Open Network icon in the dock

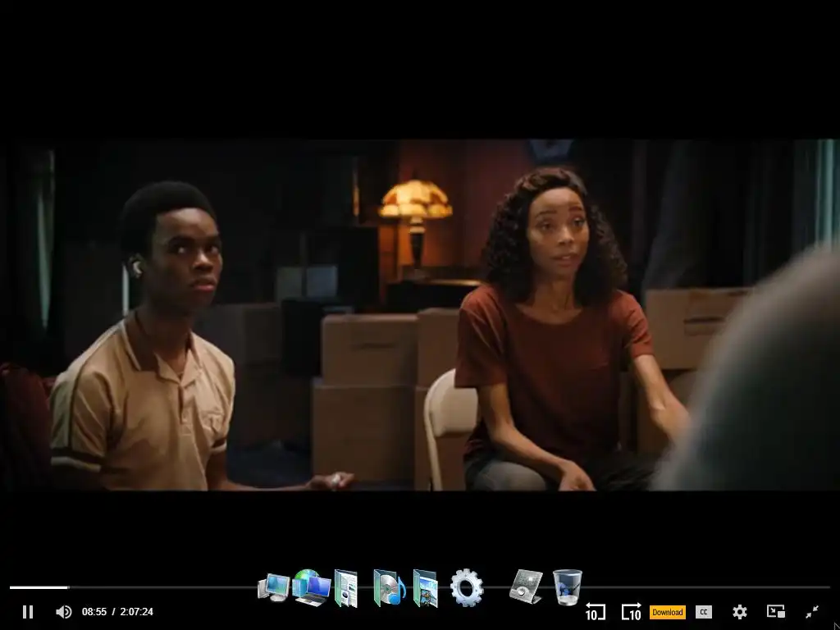click(x=311, y=587)
